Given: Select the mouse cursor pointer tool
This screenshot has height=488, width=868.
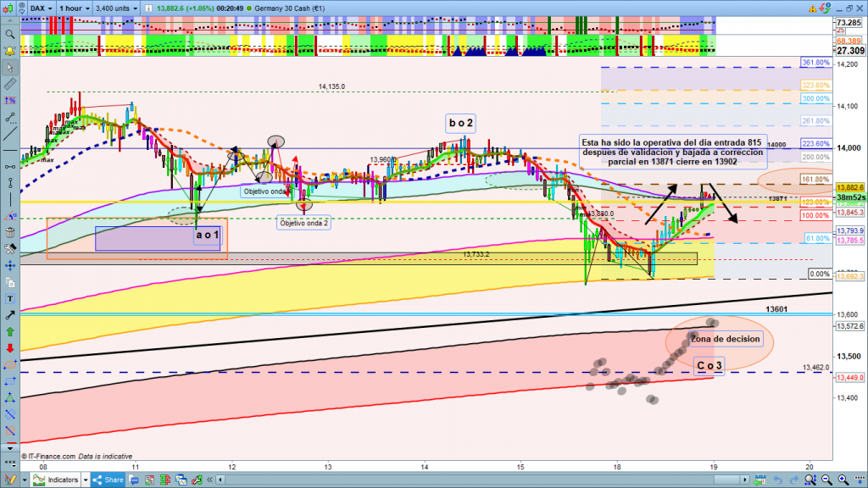Looking at the screenshot, I should [9, 69].
